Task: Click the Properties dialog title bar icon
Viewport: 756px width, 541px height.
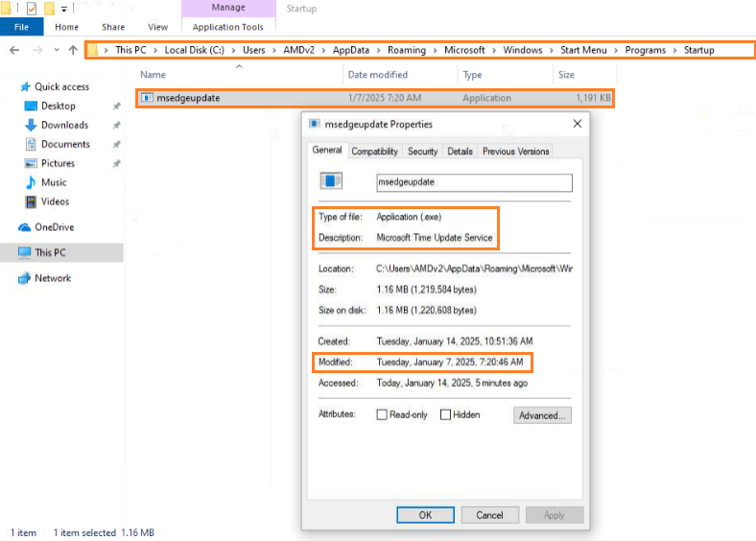Action: [315, 124]
